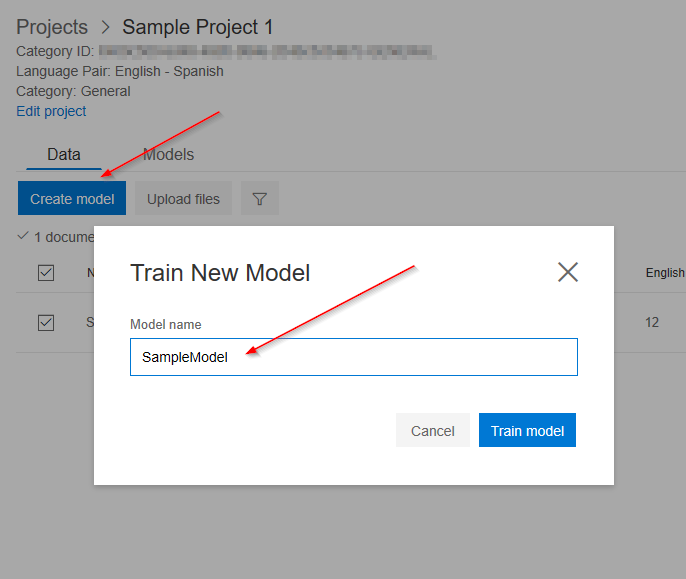Open the filter funnel icon
The width and height of the screenshot is (686, 579).
[x=260, y=199]
